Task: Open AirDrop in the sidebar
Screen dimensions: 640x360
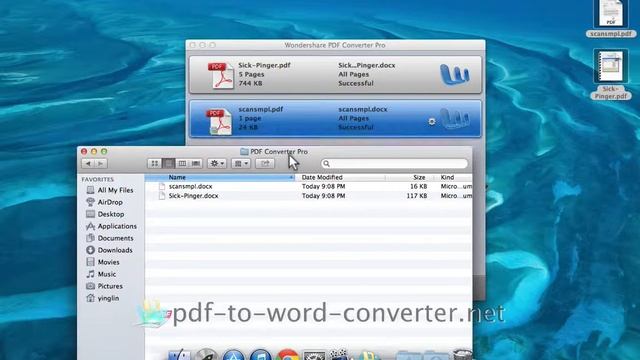Action: tap(105, 202)
